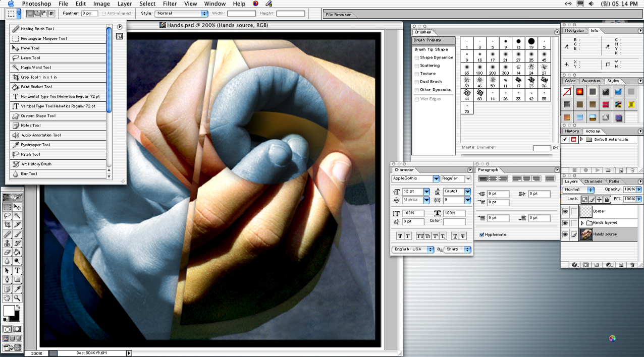Click the foreground color swatch
The height and width of the screenshot is (357, 644).
[9, 311]
